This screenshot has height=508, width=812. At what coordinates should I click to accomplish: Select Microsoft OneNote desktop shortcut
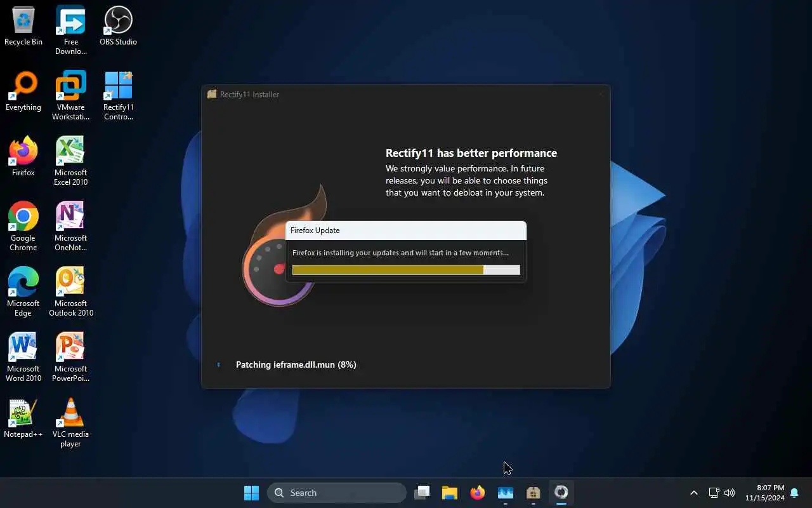click(x=70, y=227)
